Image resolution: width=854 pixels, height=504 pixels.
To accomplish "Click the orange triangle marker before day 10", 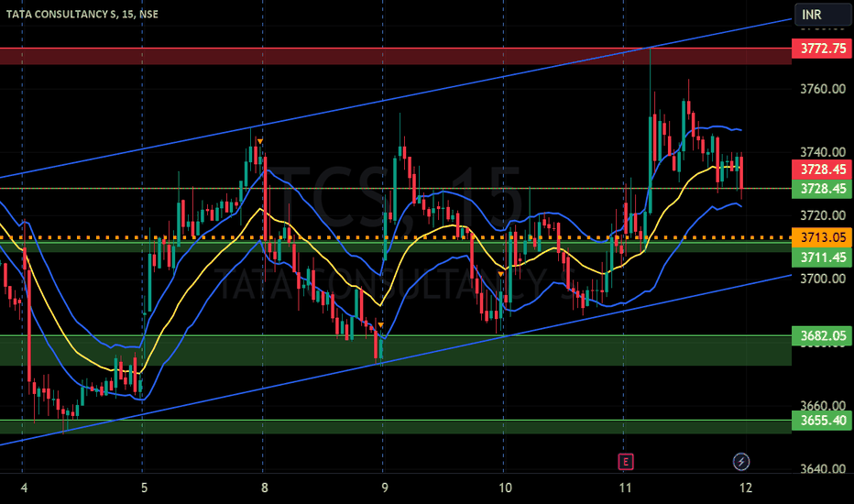I will 500,274.
